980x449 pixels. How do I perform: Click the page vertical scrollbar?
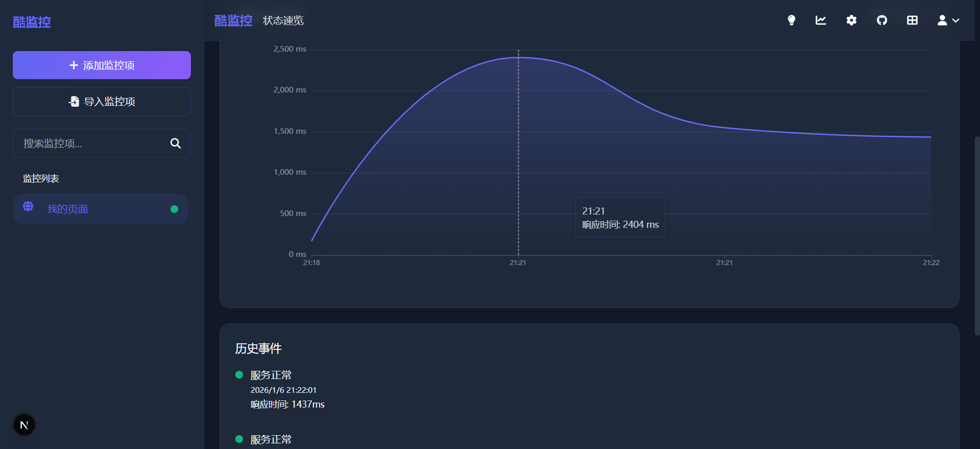coord(977,235)
